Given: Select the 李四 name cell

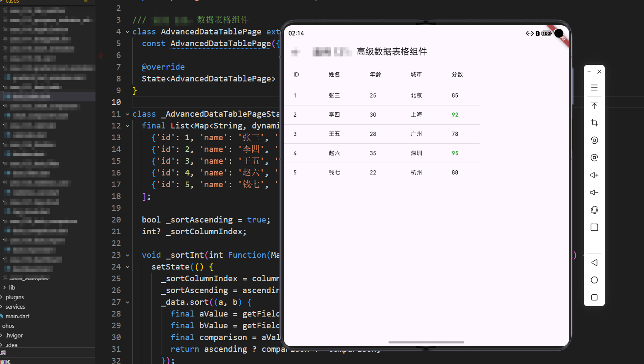Looking at the screenshot, I should pos(334,115).
